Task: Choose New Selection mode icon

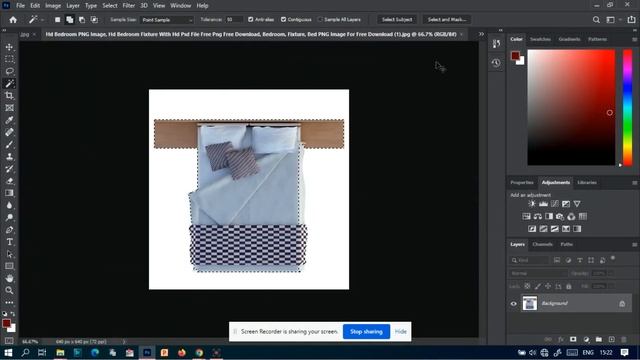Action: pyautogui.click(x=58, y=20)
